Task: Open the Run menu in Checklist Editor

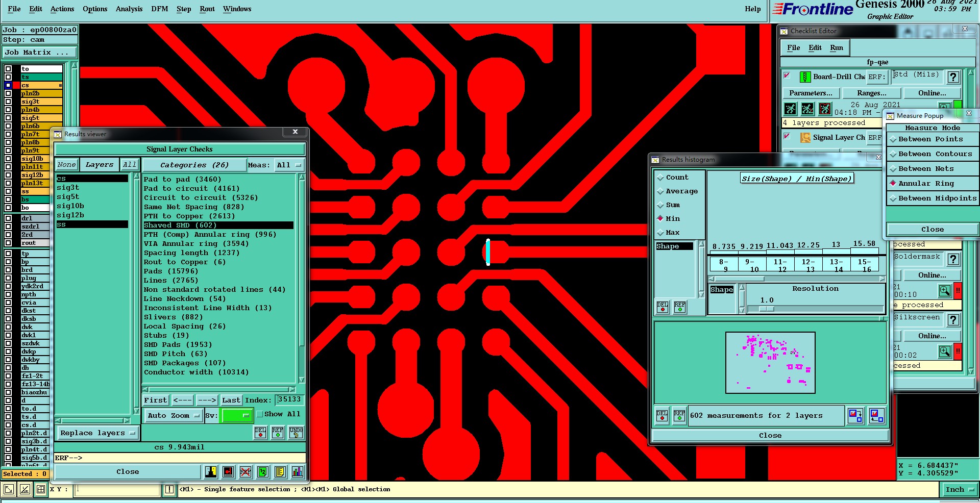Action: click(837, 48)
